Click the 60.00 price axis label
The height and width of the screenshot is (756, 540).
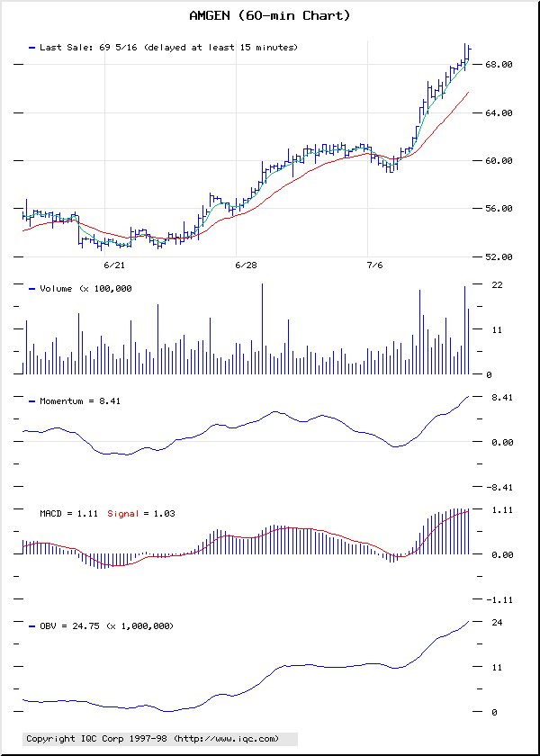point(499,160)
